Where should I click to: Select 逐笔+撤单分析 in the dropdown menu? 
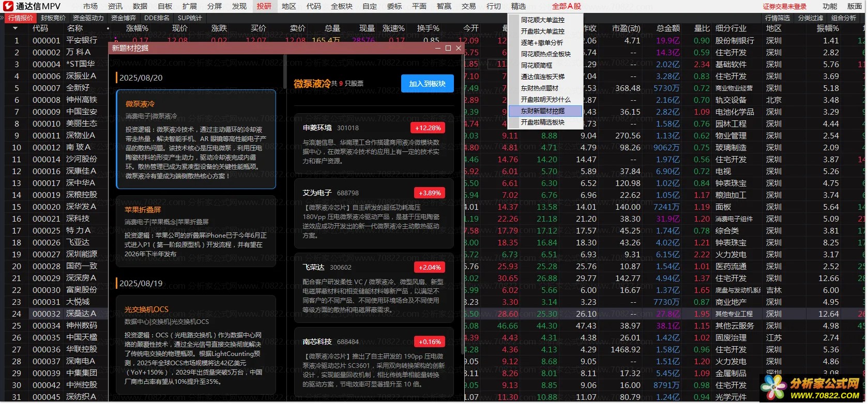click(x=545, y=42)
